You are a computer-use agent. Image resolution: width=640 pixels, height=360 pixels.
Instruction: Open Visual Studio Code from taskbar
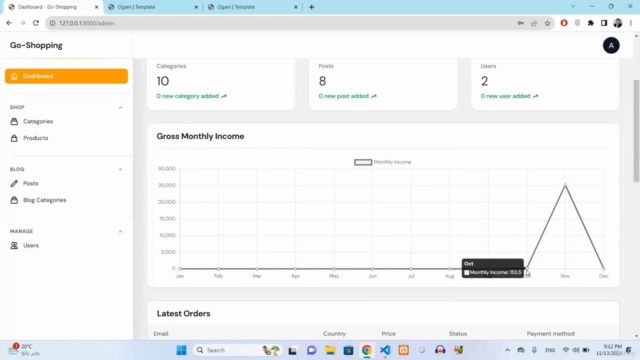(x=385, y=350)
